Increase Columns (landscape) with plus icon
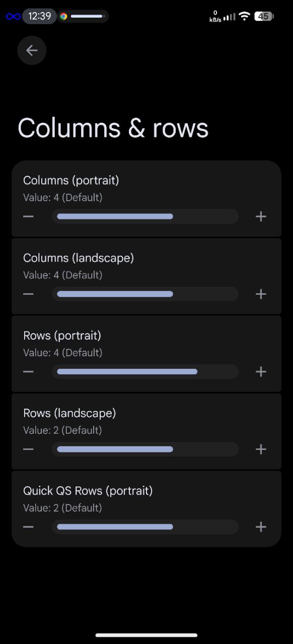The image size is (293, 644). (261, 294)
